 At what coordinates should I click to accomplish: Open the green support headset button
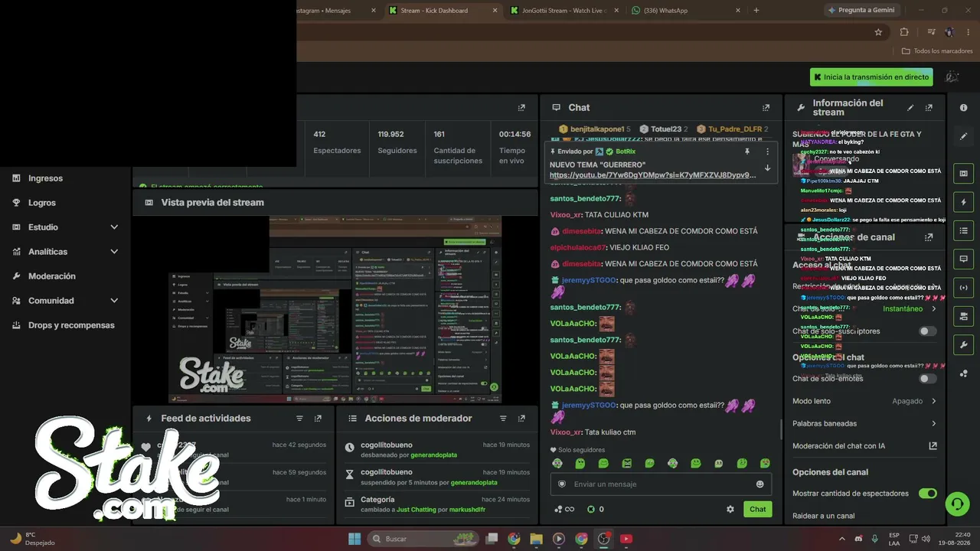[957, 504]
